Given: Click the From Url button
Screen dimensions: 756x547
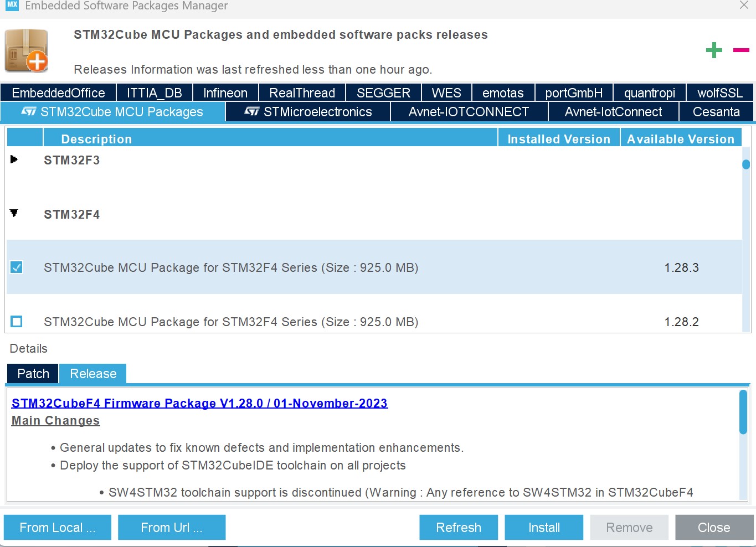Looking at the screenshot, I should coord(172,528).
